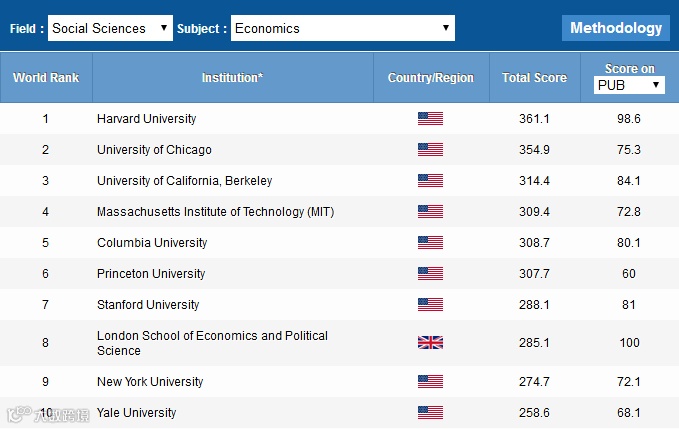This screenshot has height=429, width=679.
Task: Click the US flag in University of Chicago row
Action: [430, 150]
